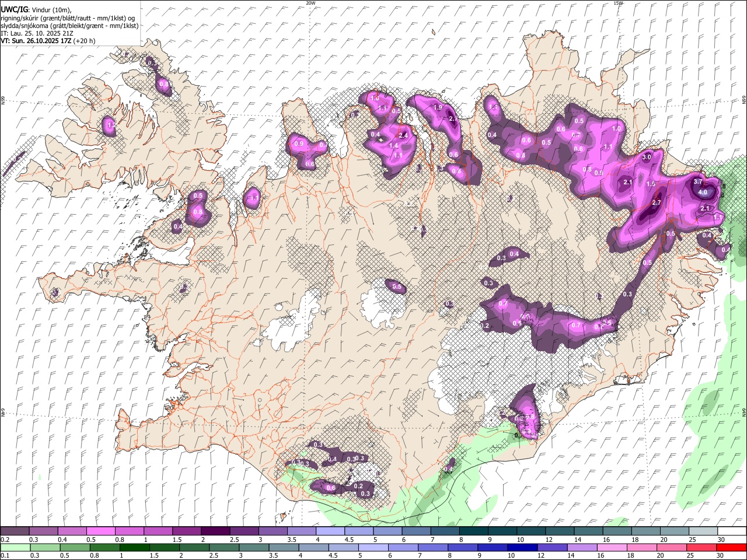
Task: Choose the darkest green rain swatch between 1 and 1.5
Action: [135, 547]
